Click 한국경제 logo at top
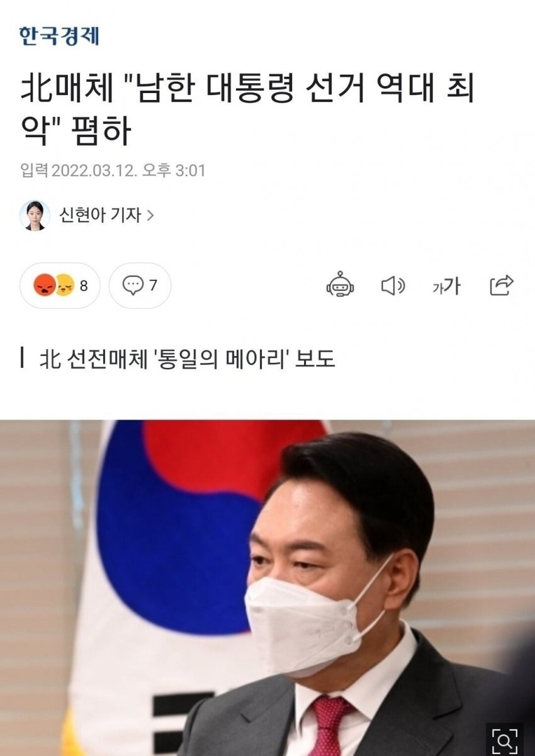 click(59, 35)
